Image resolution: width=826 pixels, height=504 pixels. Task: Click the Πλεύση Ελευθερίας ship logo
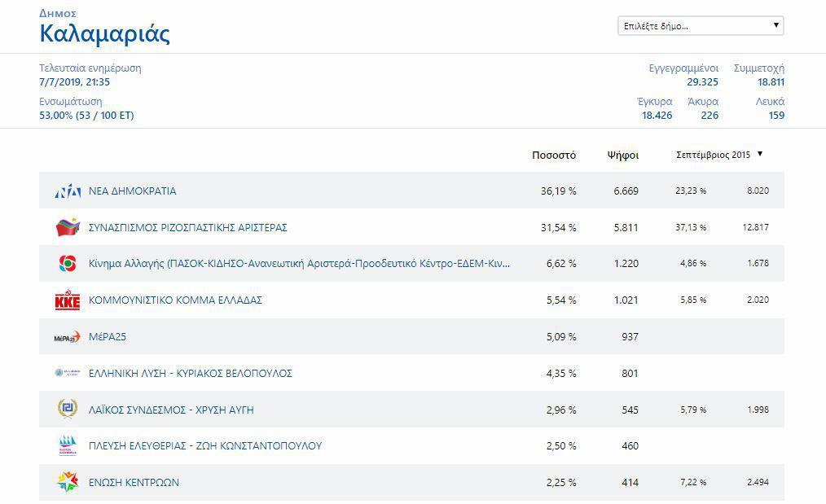pyautogui.click(x=68, y=446)
